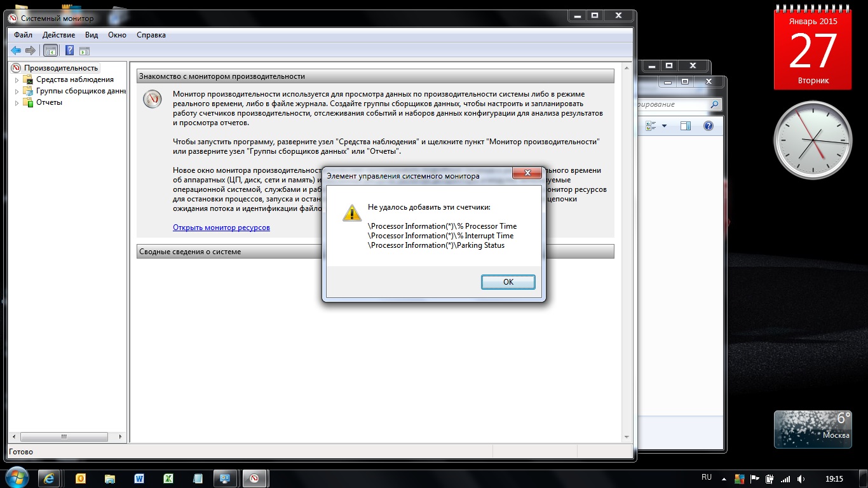Expand the Средства наблюдения tree node

pyautogui.click(x=17, y=79)
